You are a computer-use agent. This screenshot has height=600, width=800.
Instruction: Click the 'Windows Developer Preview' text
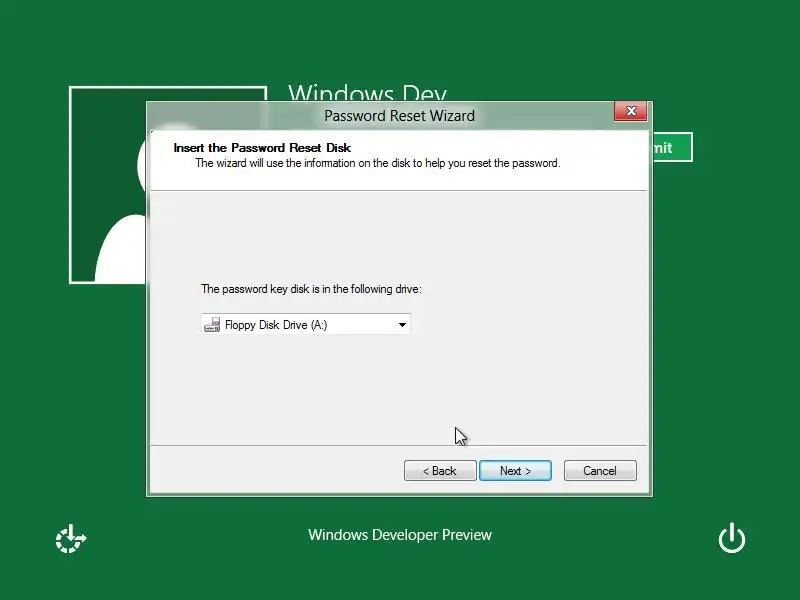click(x=399, y=535)
